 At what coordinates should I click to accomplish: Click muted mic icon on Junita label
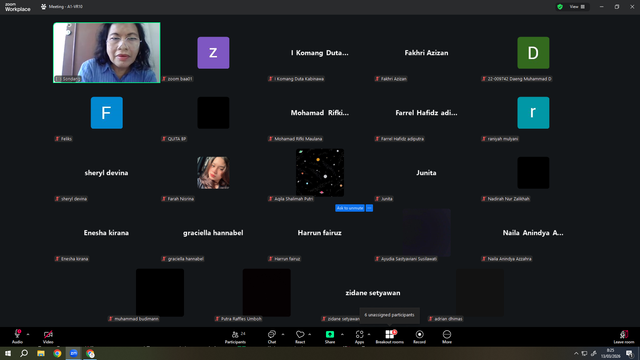coord(378,199)
